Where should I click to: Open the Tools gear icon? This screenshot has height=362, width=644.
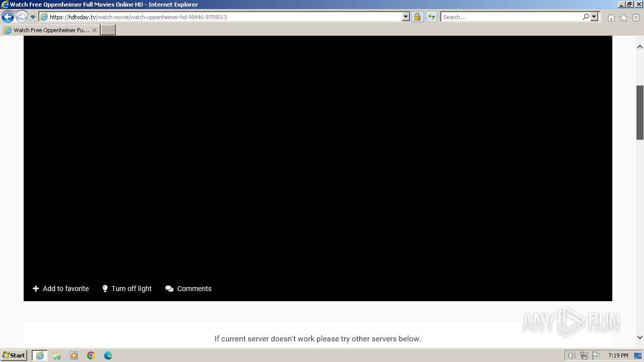pos(636,18)
